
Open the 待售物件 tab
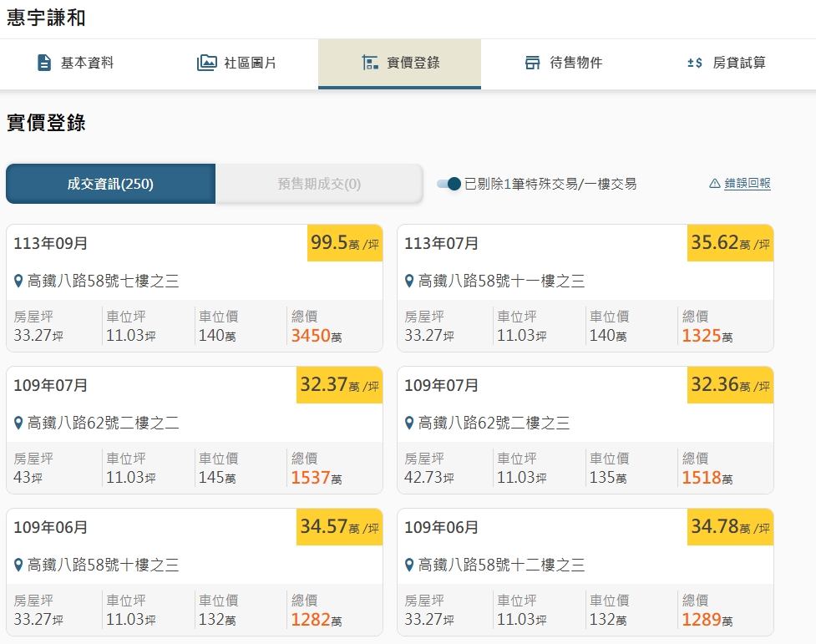click(x=563, y=63)
